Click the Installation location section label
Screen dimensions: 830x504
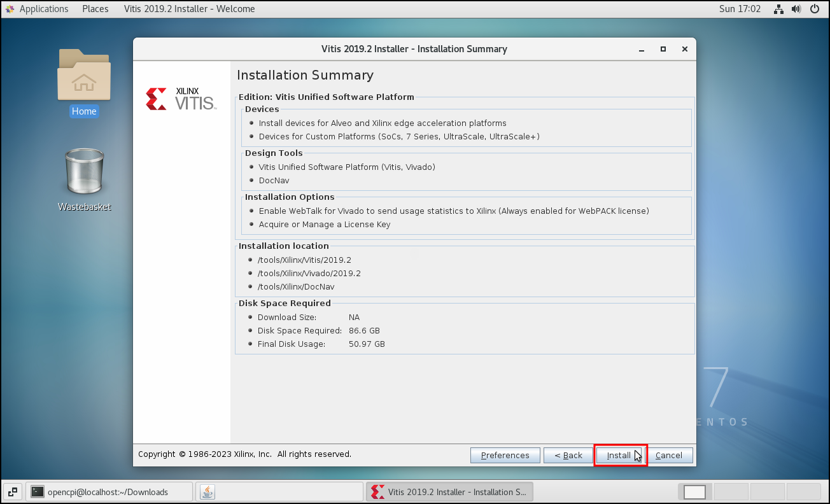[x=284, y=246]
